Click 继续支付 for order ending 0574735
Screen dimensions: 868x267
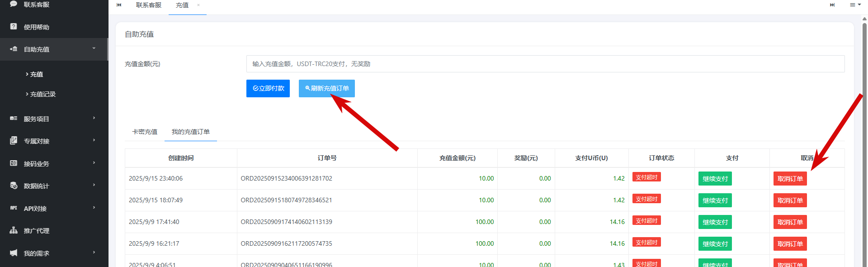[715, 244]
